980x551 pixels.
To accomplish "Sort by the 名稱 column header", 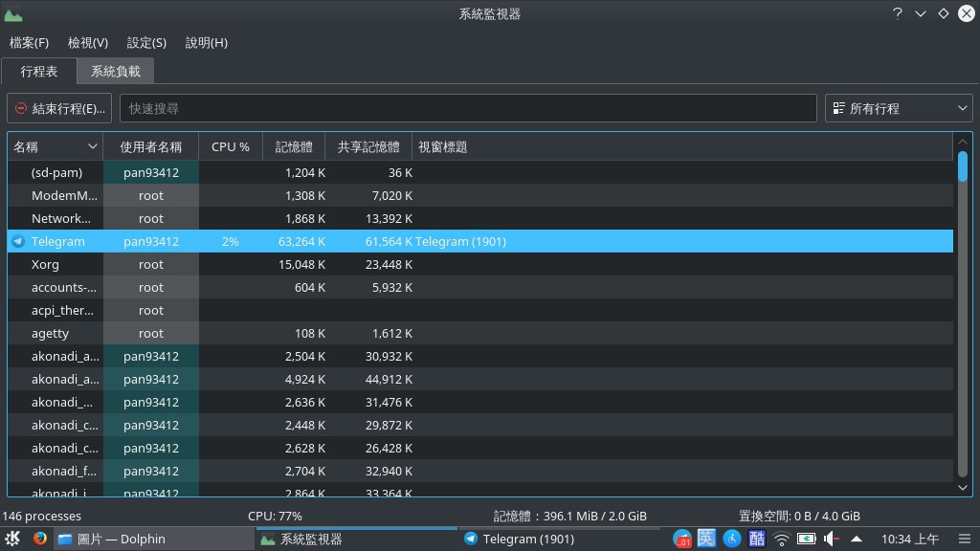I will tap(55, 146).
